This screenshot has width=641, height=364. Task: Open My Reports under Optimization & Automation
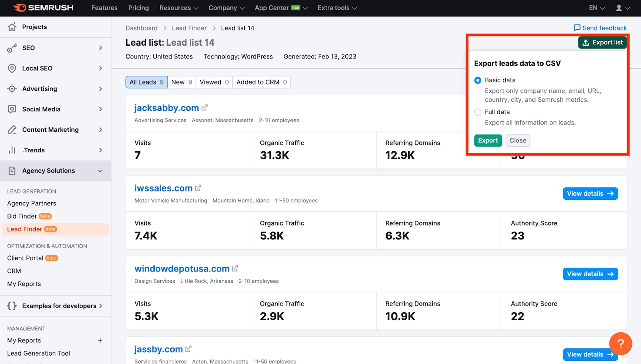coord(24,284)
